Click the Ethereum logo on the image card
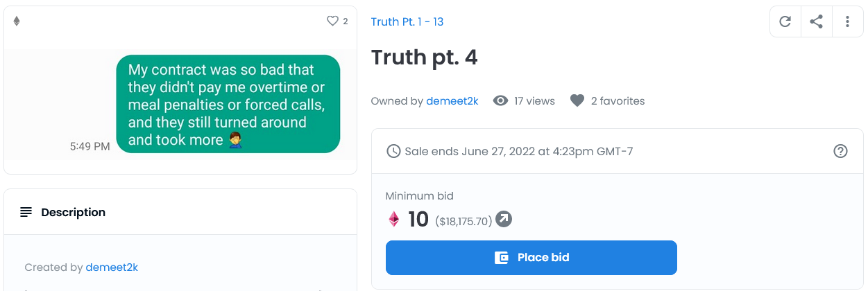 pos(17,21)
